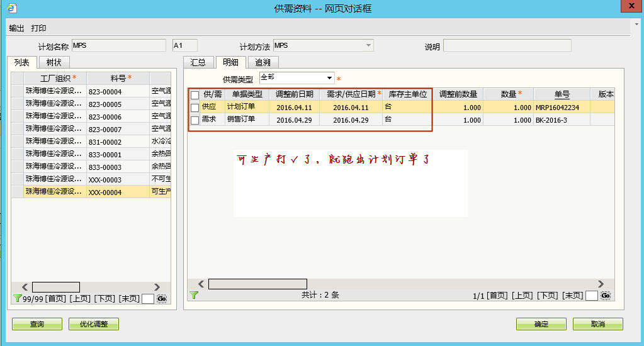Open the 输出 menu
The width and height of the screenshot is (644, 346).
tap(16, 28)
